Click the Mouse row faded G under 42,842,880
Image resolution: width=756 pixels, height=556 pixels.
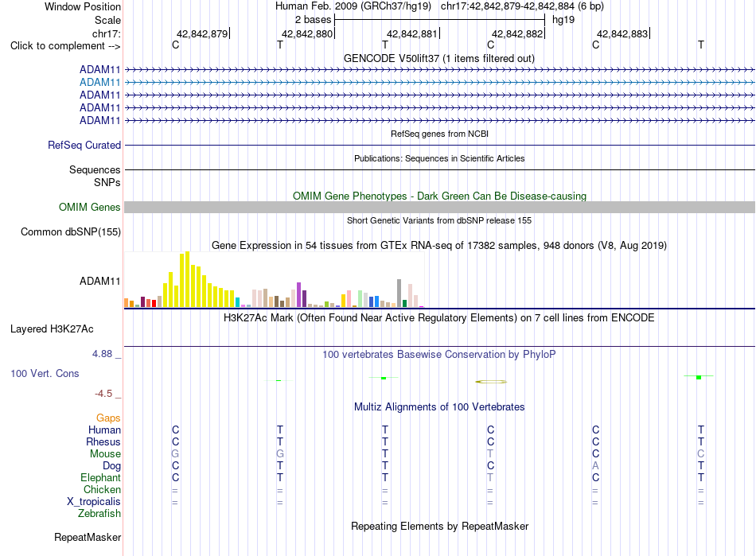(x=280, y=454)
